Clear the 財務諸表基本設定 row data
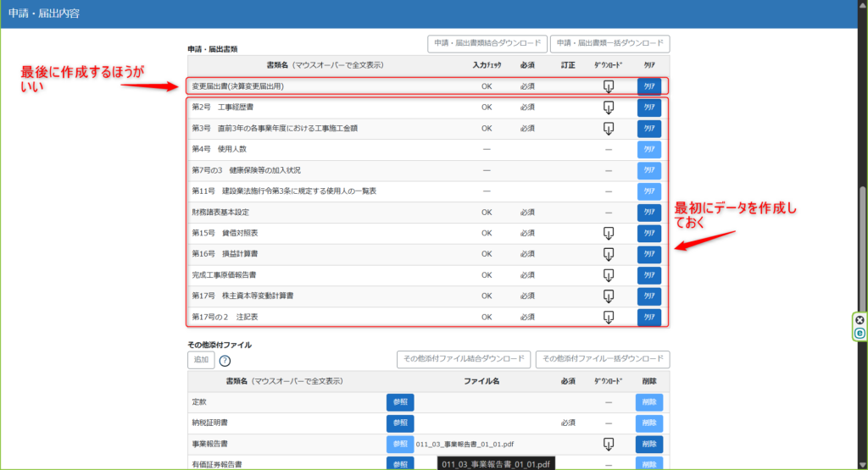This screenshot has width=868, height=470. pyautogui.click(x=649, y=213)
